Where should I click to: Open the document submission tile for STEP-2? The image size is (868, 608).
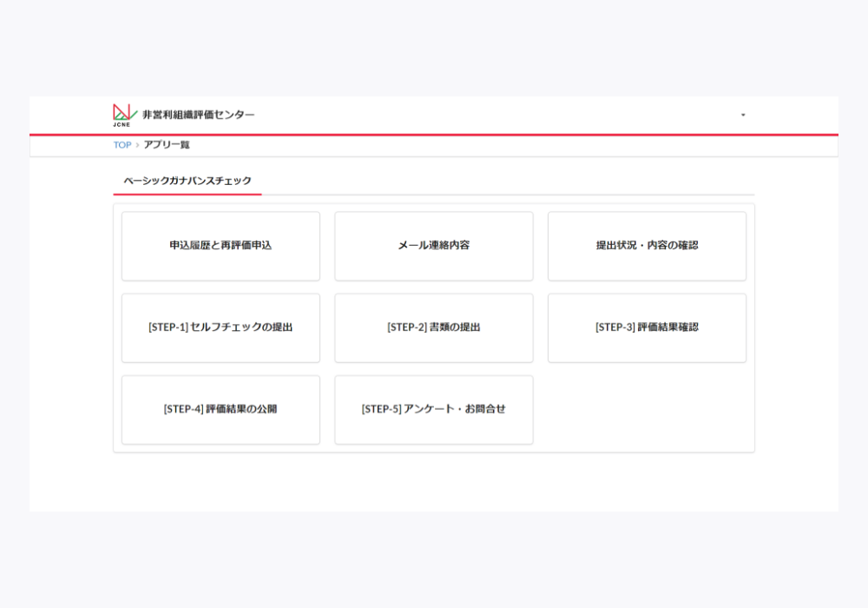[x=434, y=327]
